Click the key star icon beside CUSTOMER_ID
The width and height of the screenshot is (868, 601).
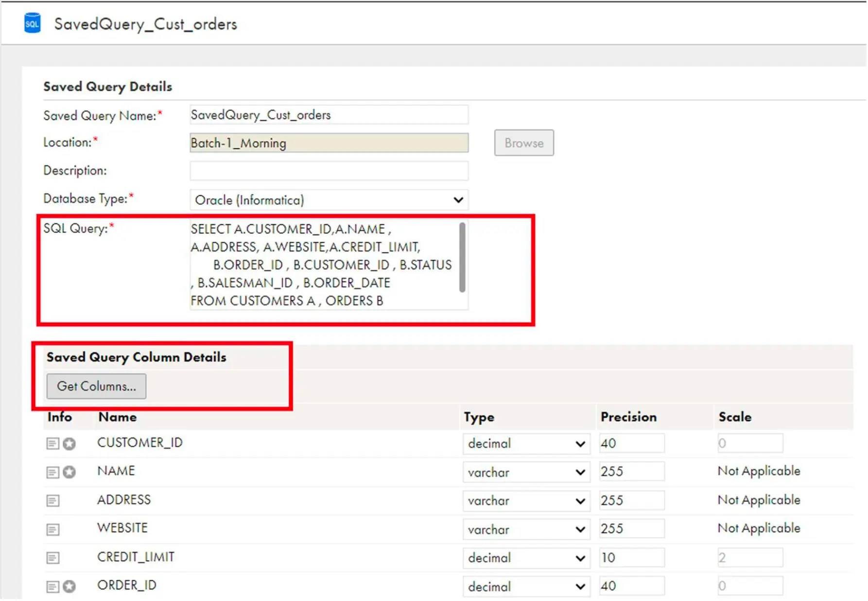(x=69, y=442)
